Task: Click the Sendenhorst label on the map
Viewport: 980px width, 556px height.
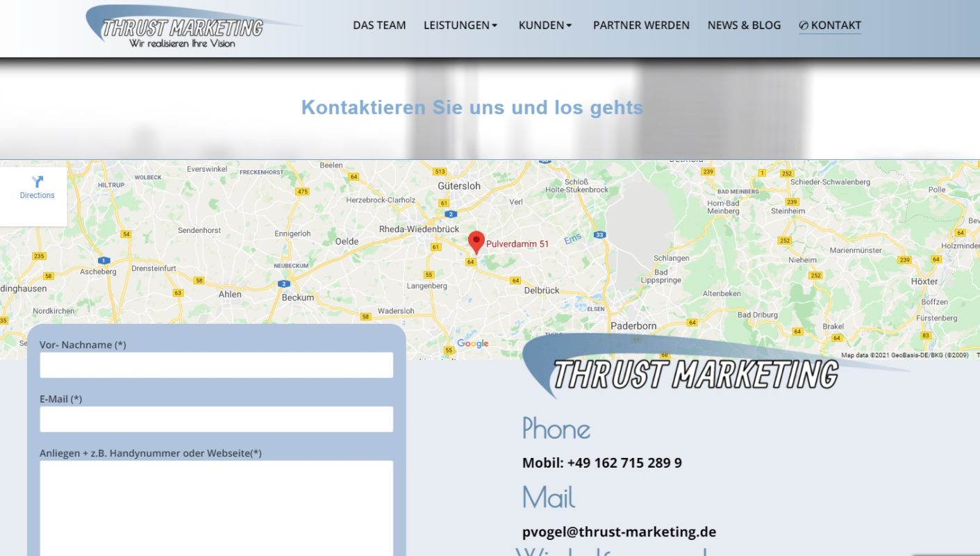Action: click(x=199, y=230)
